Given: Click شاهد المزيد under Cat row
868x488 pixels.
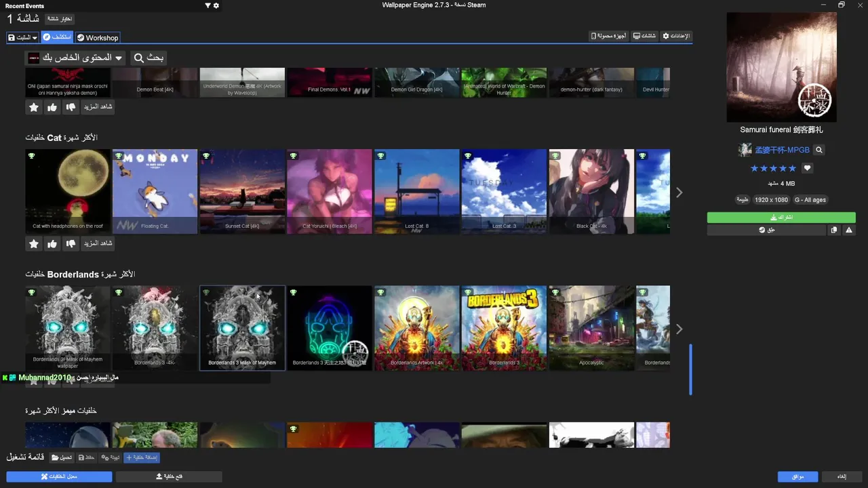Looking at the screenshot, I should pyautogui.click(x=98, y=243).
